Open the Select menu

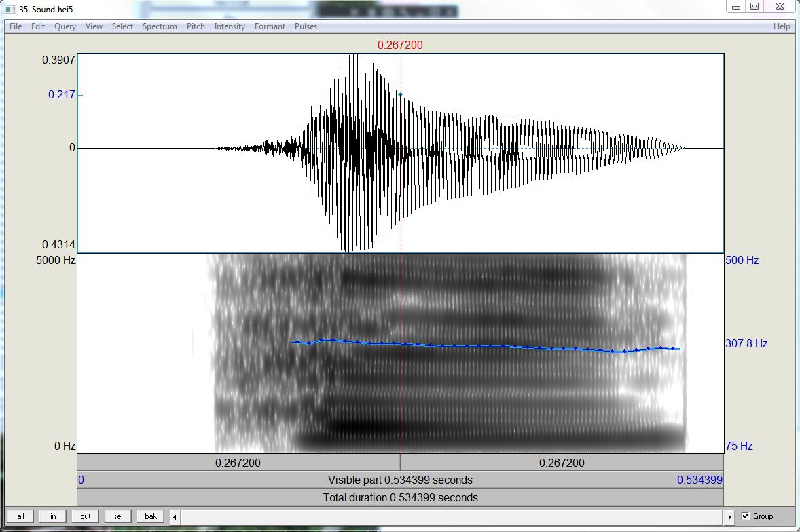pyautogui.click(x=122, y=26)
